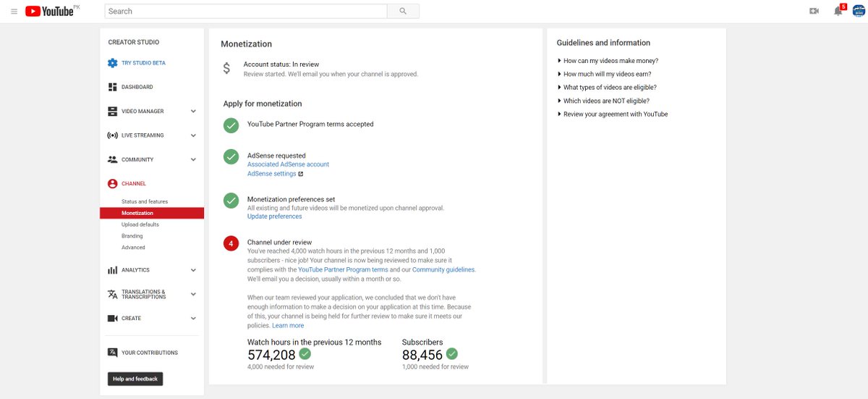Open the upload video camera icon

coord(814,11)
